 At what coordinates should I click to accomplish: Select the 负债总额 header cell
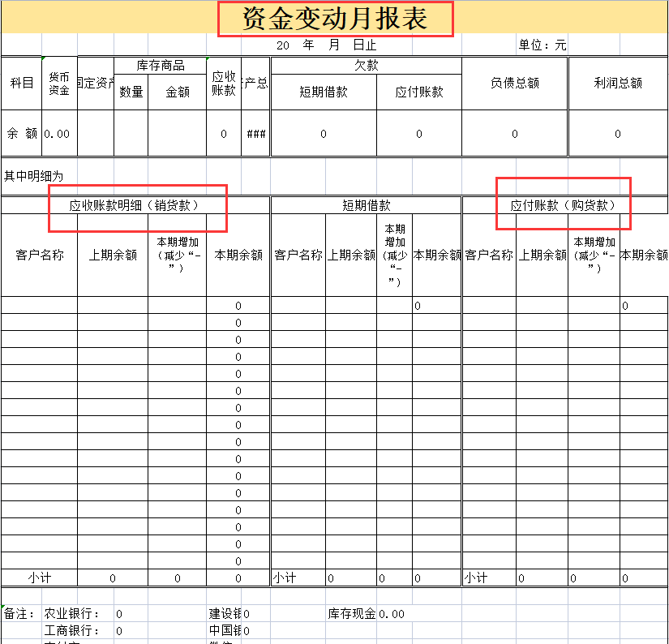(514, 84)
